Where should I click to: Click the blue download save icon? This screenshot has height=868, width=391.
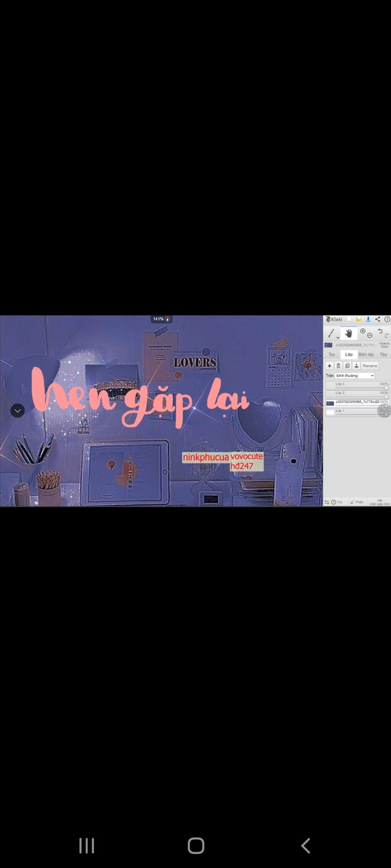coord(368,319)
